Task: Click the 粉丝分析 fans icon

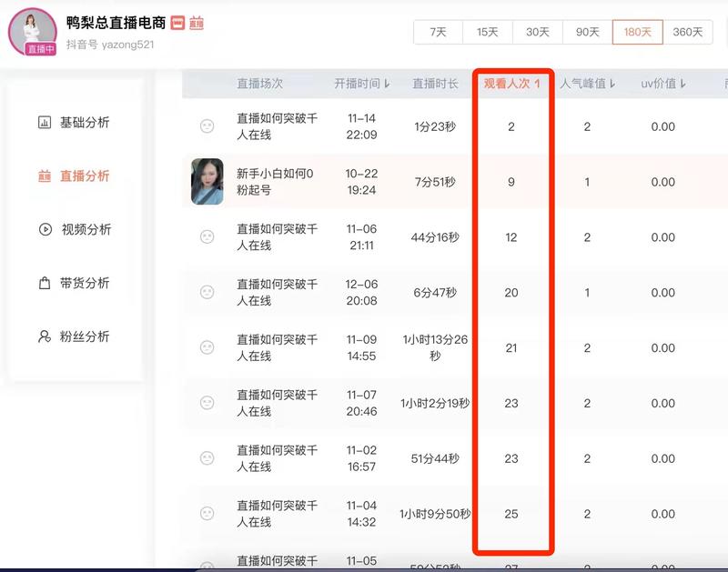Action: 43,337
